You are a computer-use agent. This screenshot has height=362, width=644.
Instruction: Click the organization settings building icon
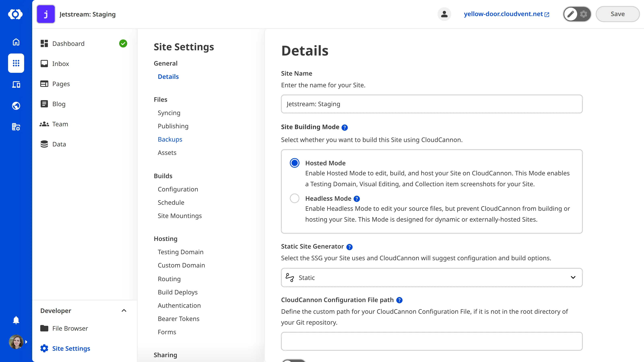16,127
